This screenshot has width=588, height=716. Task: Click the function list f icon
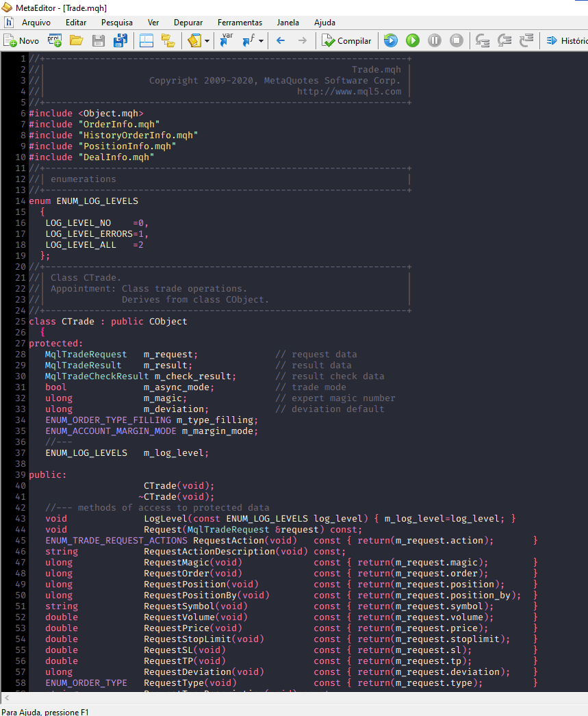point(248,40)
